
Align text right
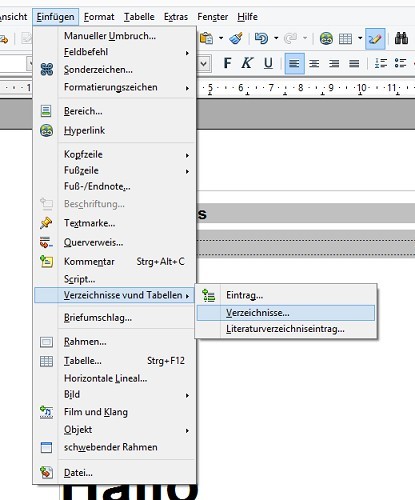(x=334, y=63)
